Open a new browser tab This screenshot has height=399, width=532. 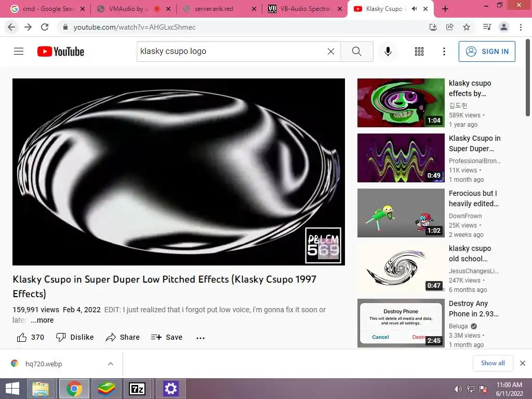[x=445, y=9]
